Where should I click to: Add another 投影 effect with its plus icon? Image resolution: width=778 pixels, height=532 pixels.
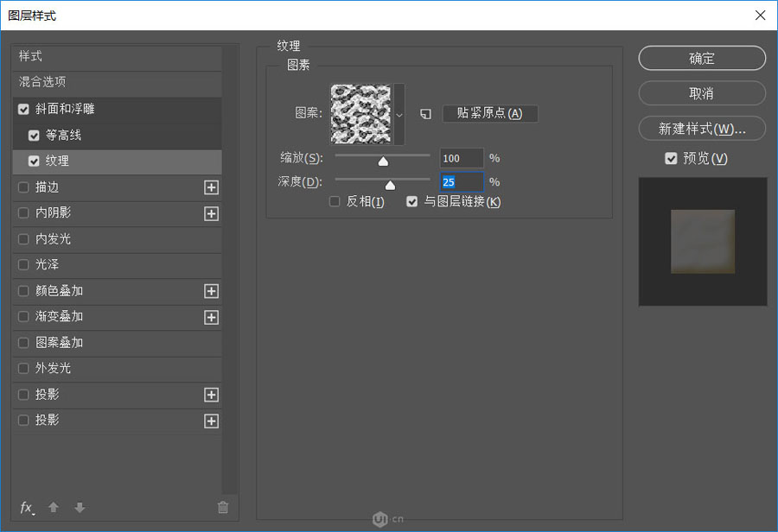click(211, 395)
